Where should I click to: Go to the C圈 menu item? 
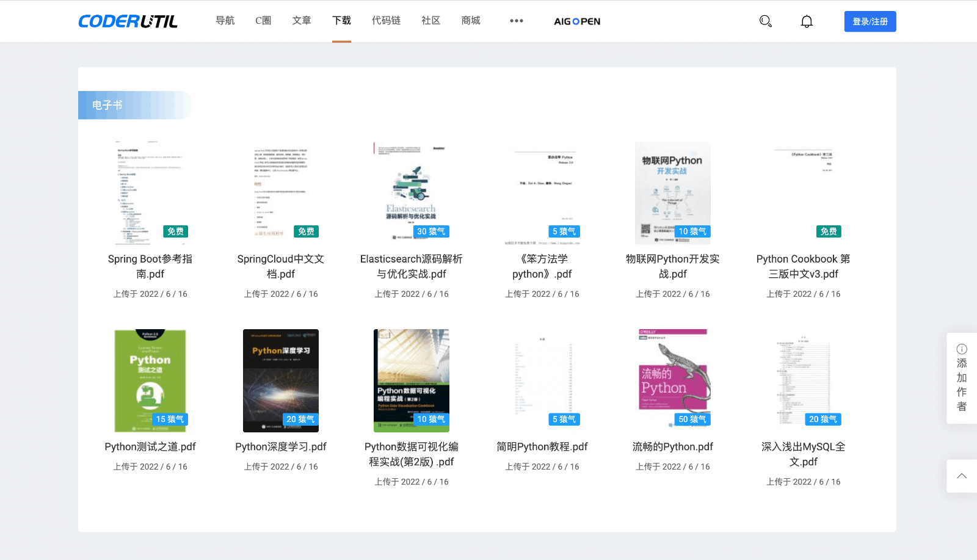[x=263, y=21]
